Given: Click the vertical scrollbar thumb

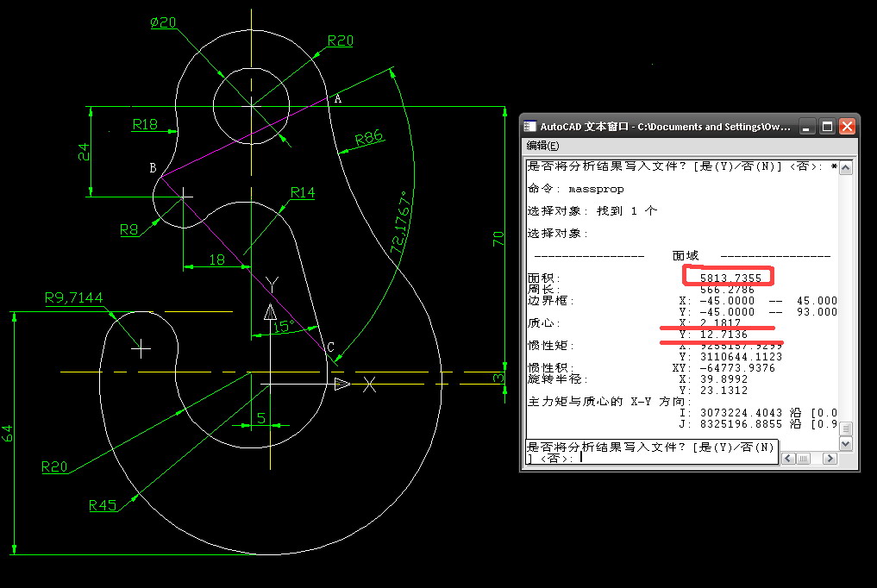Looking at the screenshot, I should tap(846, 429).
